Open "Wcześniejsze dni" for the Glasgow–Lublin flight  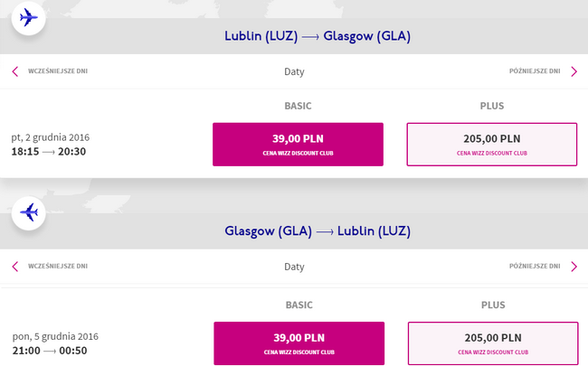coord(58,267)
